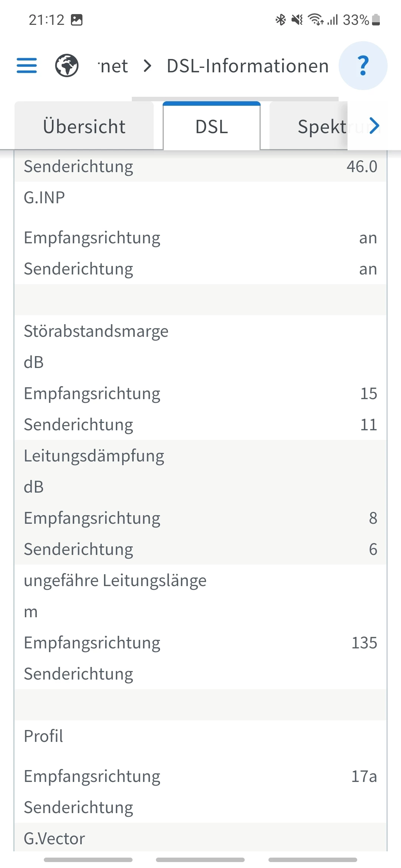This screenshot has width=401, height=868.
Task: Click the breadcrumb chevron before DSL-Informationen
Action: (x=147, y=66)
